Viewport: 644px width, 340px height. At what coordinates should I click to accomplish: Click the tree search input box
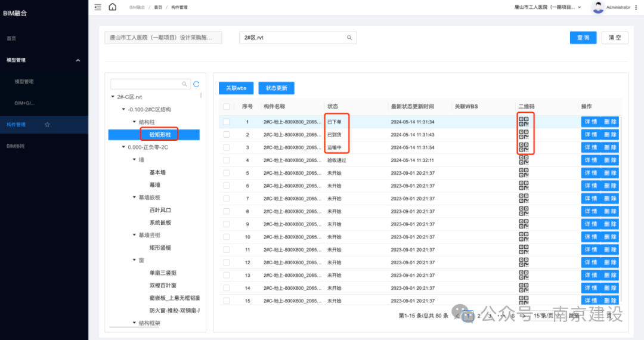point(150,84)
